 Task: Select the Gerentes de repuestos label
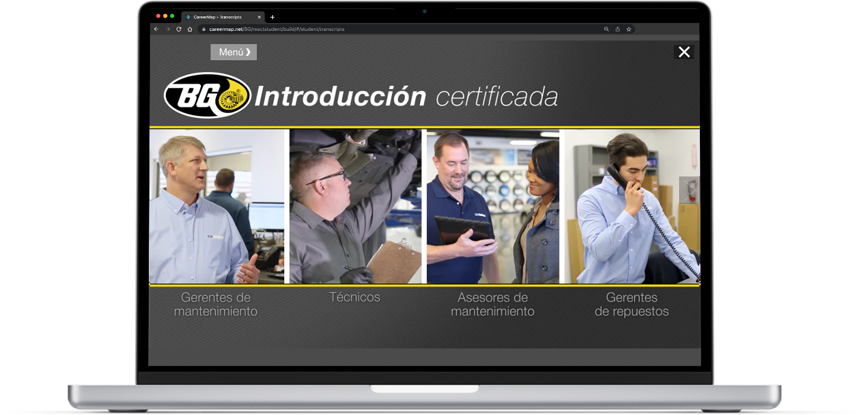(631, 304)
